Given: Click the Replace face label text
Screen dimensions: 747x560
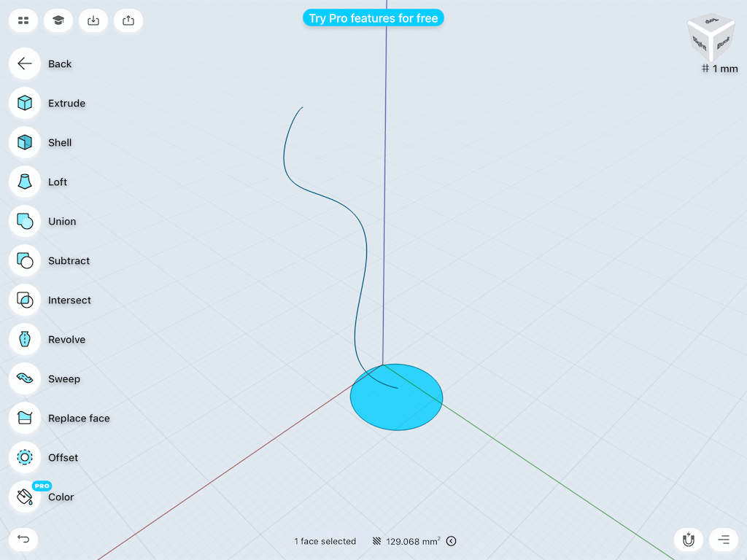Looking at the screenshot, I should [x=79, y=418].
